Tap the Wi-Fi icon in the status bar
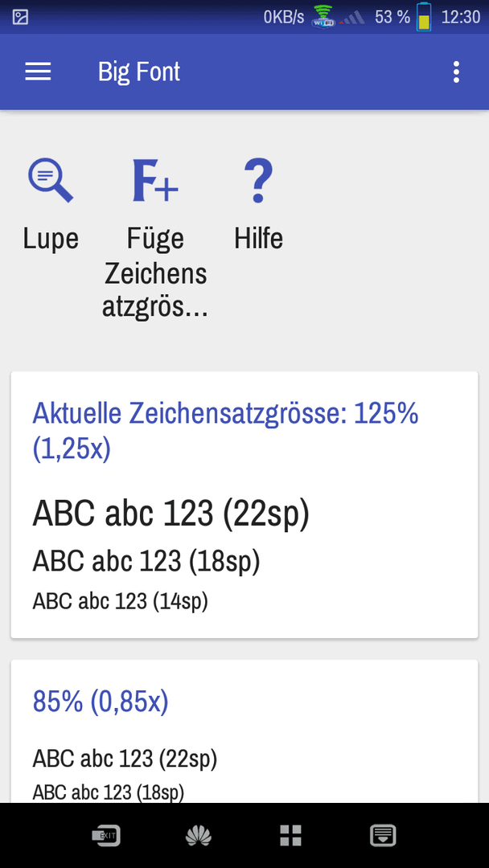Image resolution: width=489 pixels, height=868 pixels. click(323, 17)
